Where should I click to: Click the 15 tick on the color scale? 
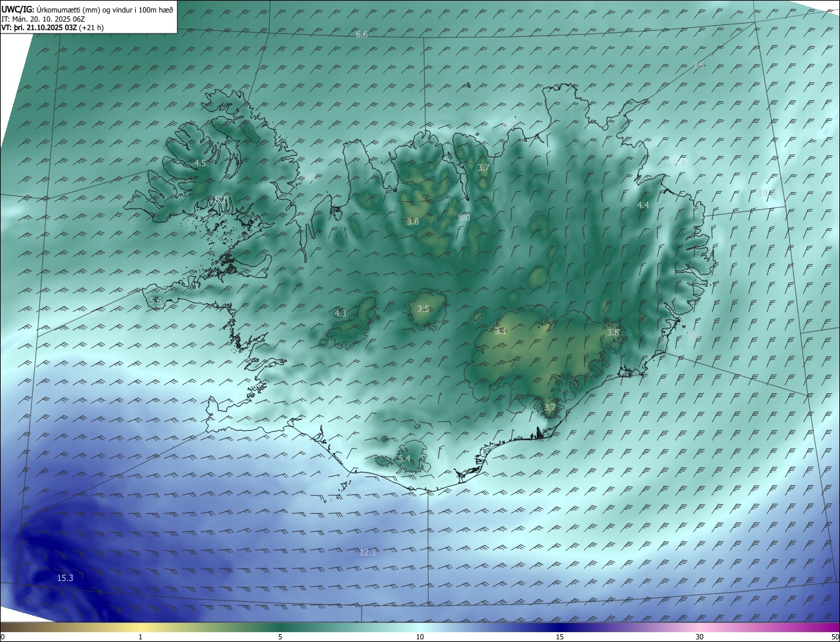coord(560,637)
